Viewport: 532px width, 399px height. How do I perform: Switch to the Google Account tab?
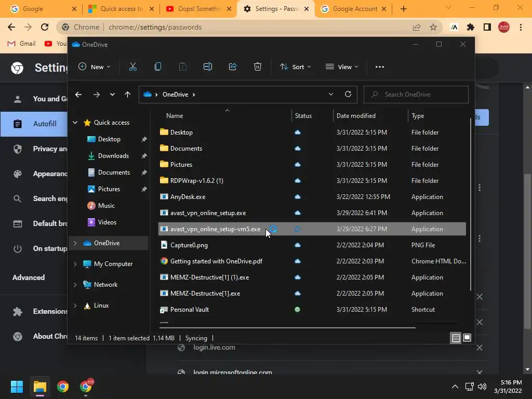point(353,9)
